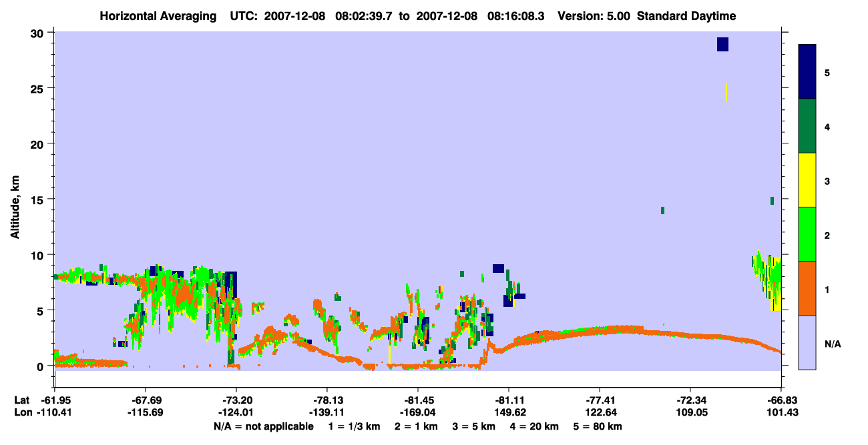Click the longitude value '149.62'
The width and height of the screenshot is (868, 445).
(509, 413)
